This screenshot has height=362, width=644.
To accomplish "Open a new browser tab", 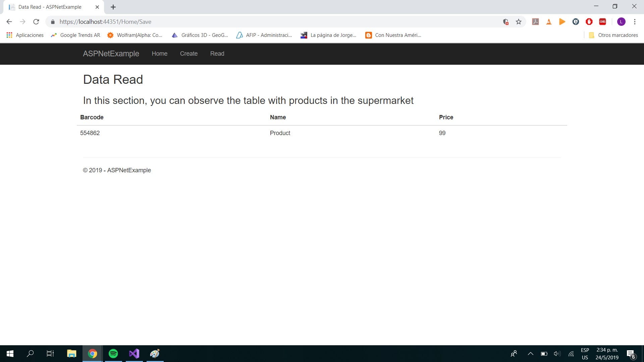I will pyautogui.click(x=113, y=7).
